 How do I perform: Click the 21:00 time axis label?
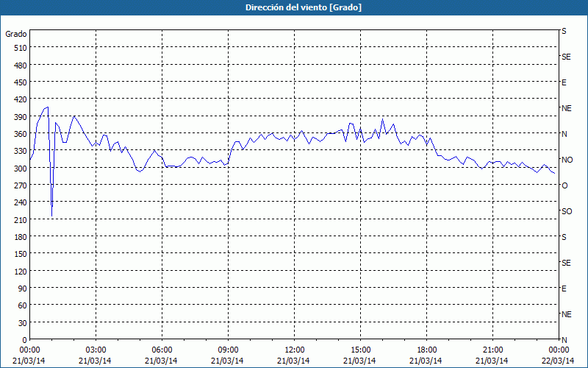coord(492,350)
